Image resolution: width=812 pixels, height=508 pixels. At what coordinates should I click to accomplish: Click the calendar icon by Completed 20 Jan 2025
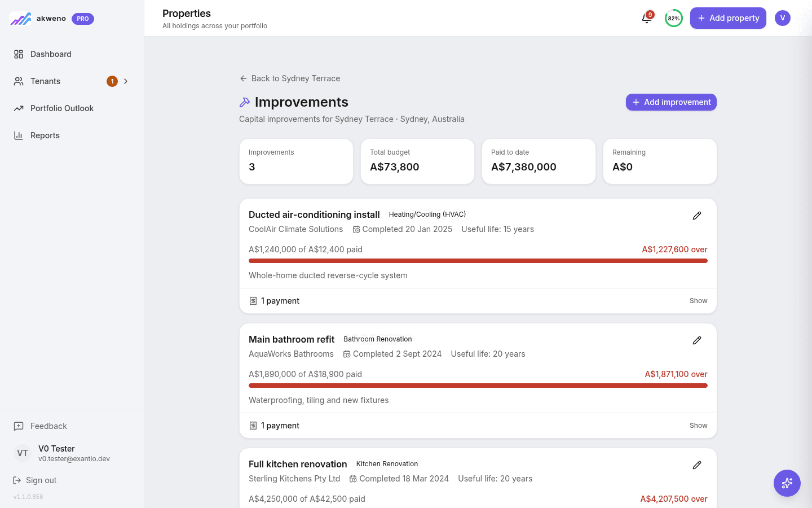point(356,229)
